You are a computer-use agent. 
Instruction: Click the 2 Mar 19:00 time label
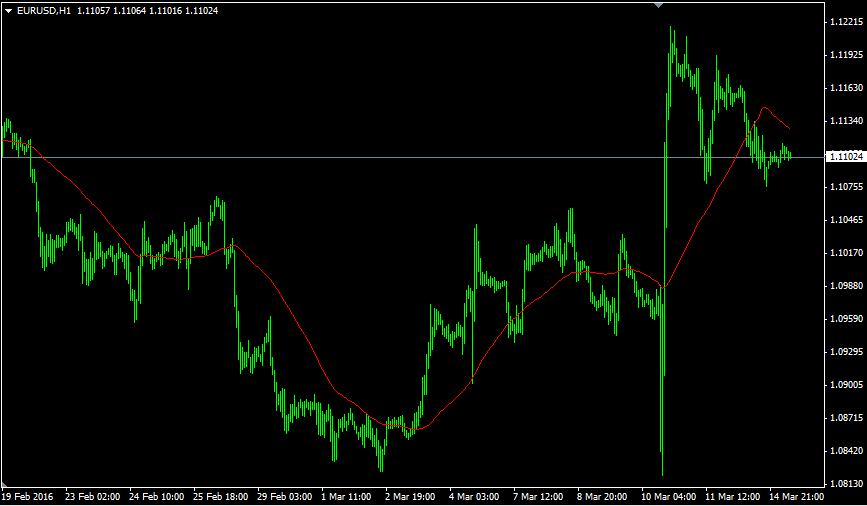410,497
